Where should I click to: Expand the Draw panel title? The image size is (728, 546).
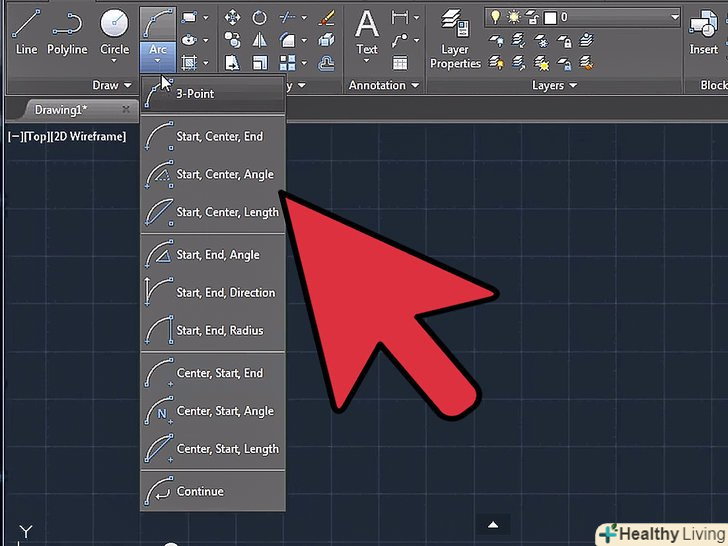click(x=112, y=85)
